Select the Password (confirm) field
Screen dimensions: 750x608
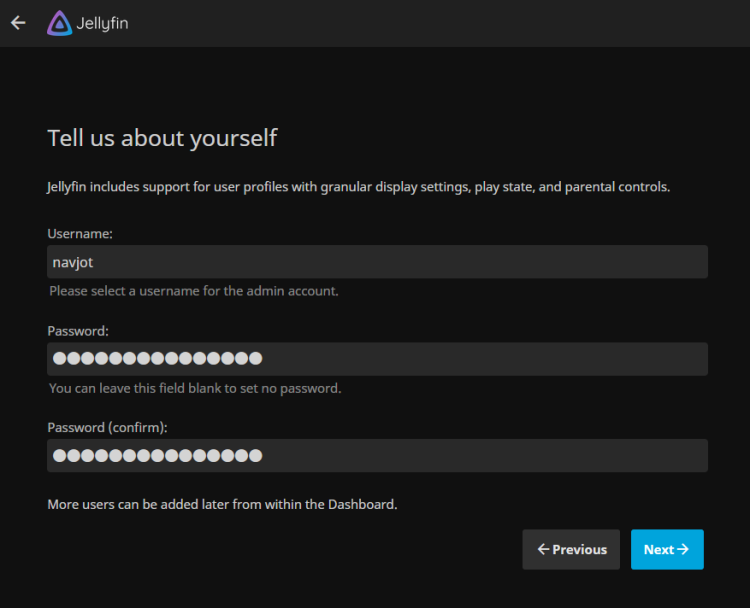coord(377,455)
